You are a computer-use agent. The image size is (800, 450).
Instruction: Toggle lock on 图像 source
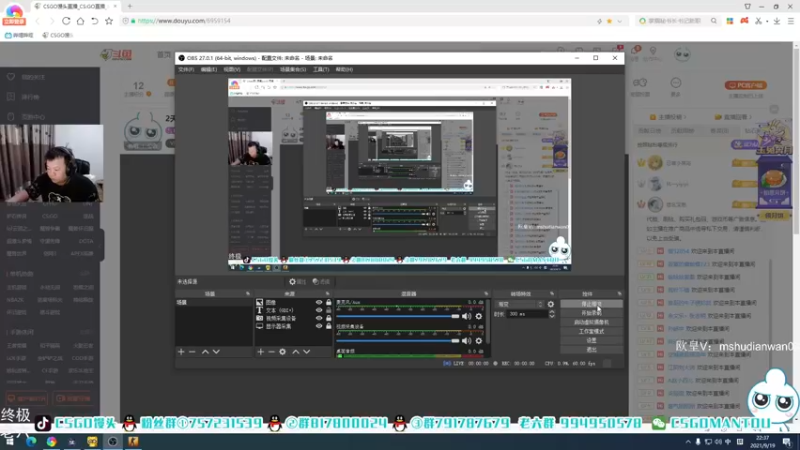tap(329, 303)
